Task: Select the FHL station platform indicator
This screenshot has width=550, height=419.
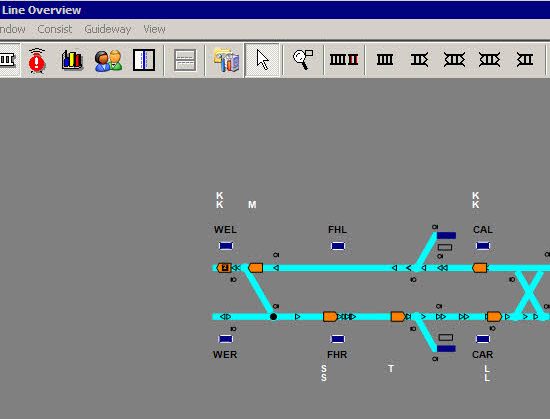Action: point(338,246)
